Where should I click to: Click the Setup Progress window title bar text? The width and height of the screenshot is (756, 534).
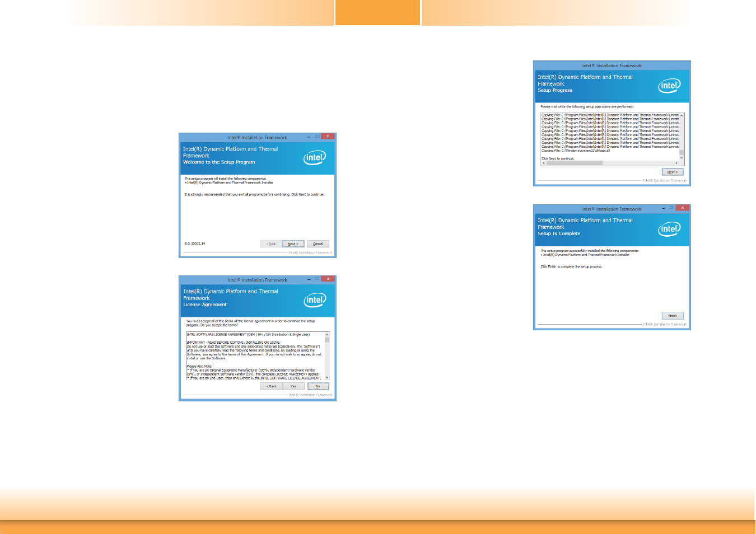pyautogui.click(x=612, y=65)
